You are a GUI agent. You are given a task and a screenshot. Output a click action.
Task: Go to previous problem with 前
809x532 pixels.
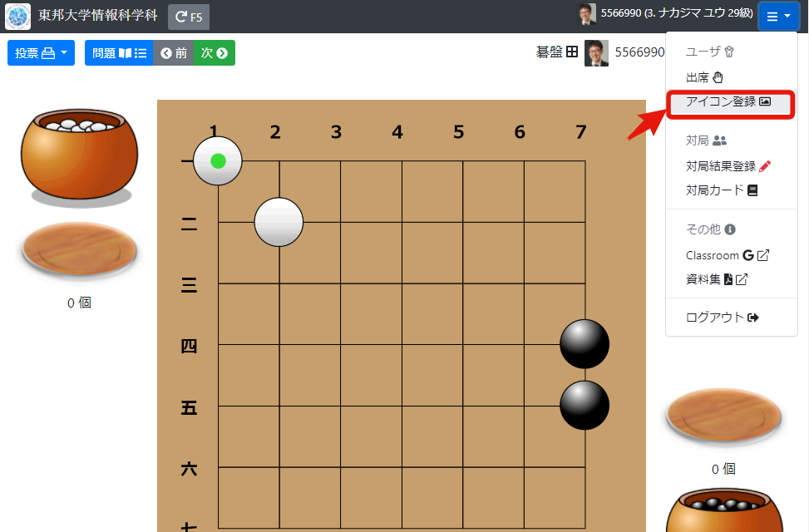[173, 53]
